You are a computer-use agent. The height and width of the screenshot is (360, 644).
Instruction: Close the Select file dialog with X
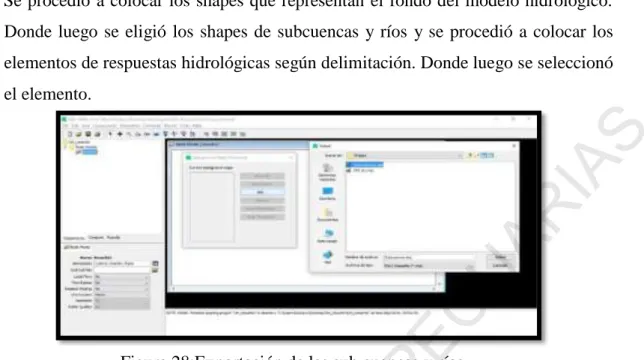pyautogui.click(x=514, y=146)
